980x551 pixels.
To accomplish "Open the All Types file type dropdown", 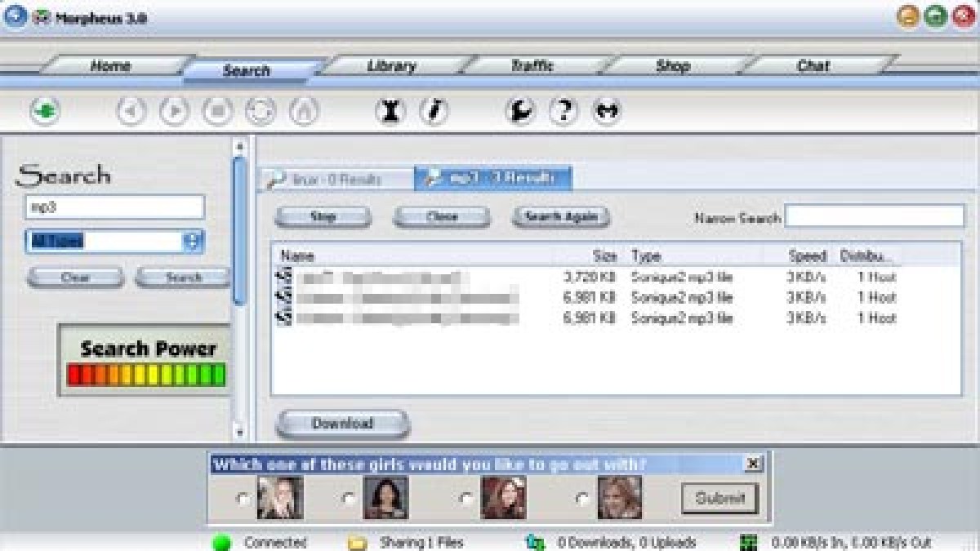I will [x=193, y=241].
